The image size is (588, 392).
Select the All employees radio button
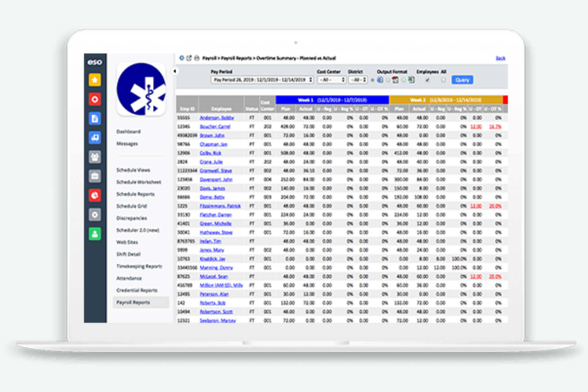click(443, 80)
